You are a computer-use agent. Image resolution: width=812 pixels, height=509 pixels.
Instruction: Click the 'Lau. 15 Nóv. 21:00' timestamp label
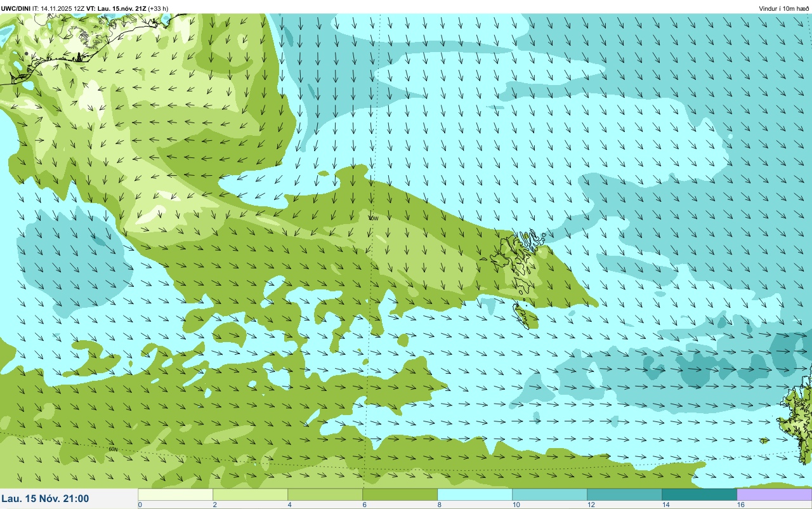click(x=45, y=499)
